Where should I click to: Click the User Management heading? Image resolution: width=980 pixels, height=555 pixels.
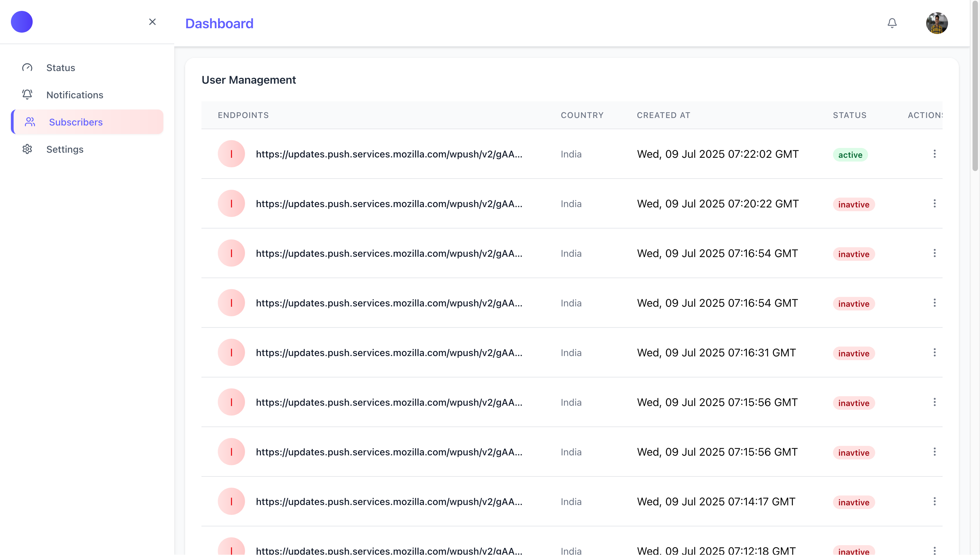pos(249,80)
